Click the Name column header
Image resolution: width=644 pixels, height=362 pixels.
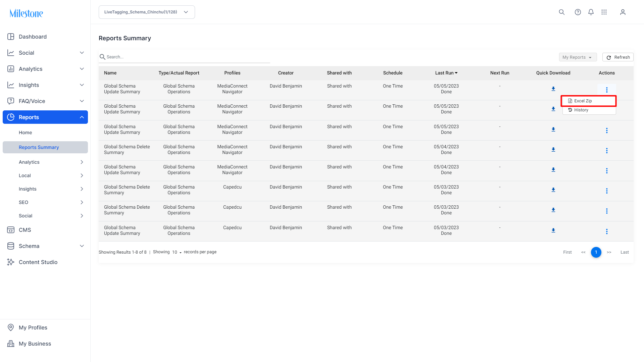pyautogui.click(x=110, y=73)
